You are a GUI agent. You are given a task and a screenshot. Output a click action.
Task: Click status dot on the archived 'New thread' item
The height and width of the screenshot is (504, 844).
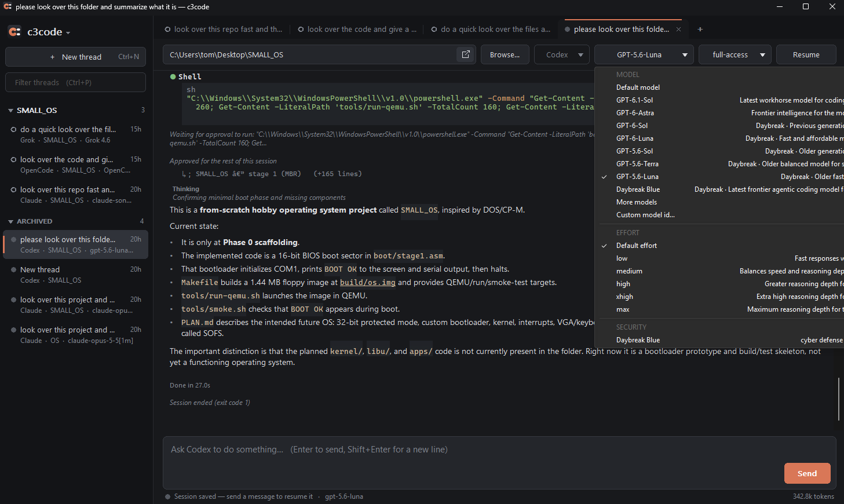click(x=13, y=269)
